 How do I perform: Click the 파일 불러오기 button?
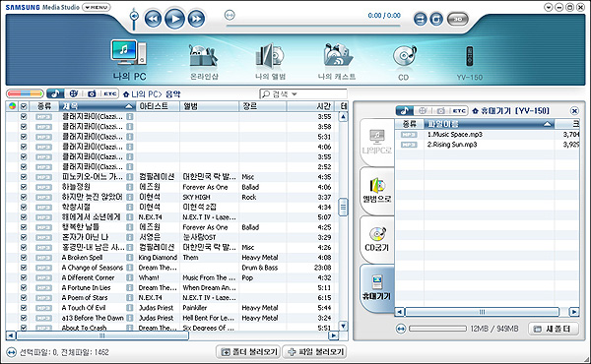314,352
